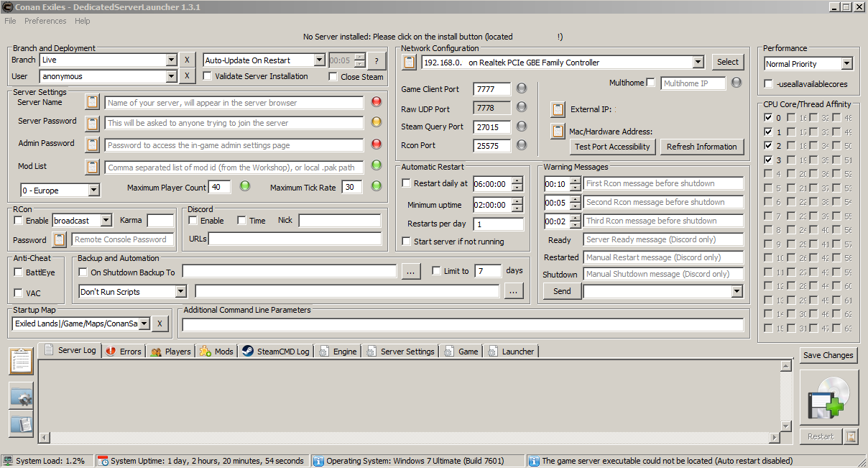Viewport: 868px width, 468px height.
Task: Click the folder settings icon left of log panel
Action: tap(22, 396)
